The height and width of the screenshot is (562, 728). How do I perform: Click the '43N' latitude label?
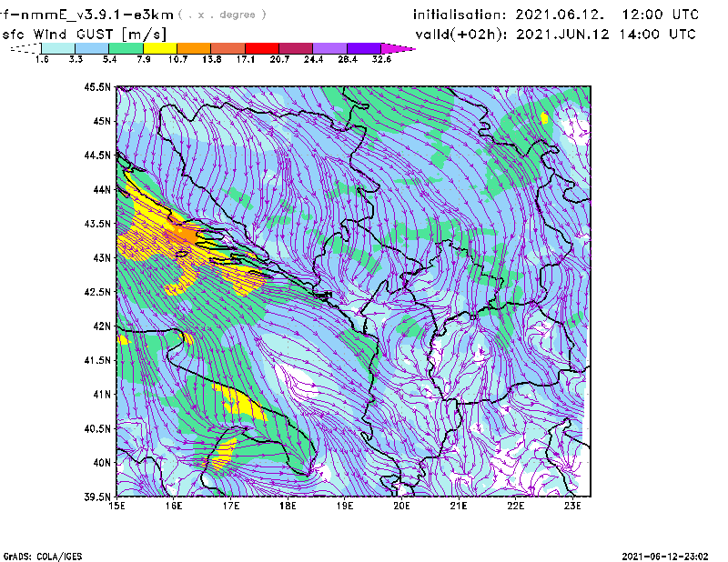[x=102, y=257]
